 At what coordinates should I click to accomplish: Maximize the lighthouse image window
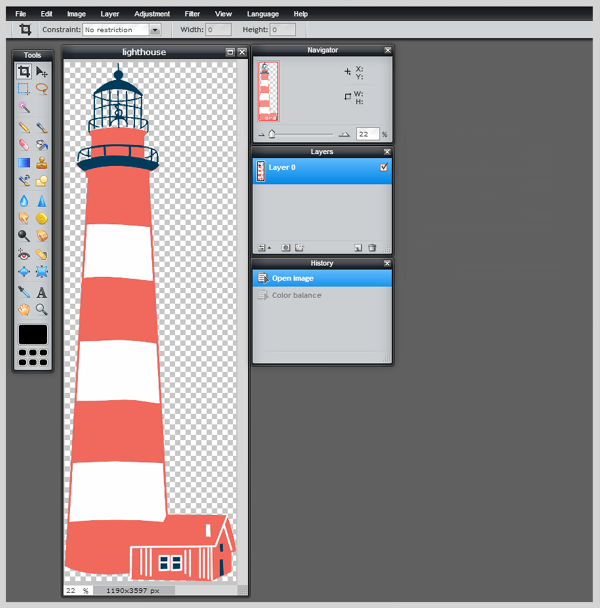pyautogui.click(x=230, y=52)
